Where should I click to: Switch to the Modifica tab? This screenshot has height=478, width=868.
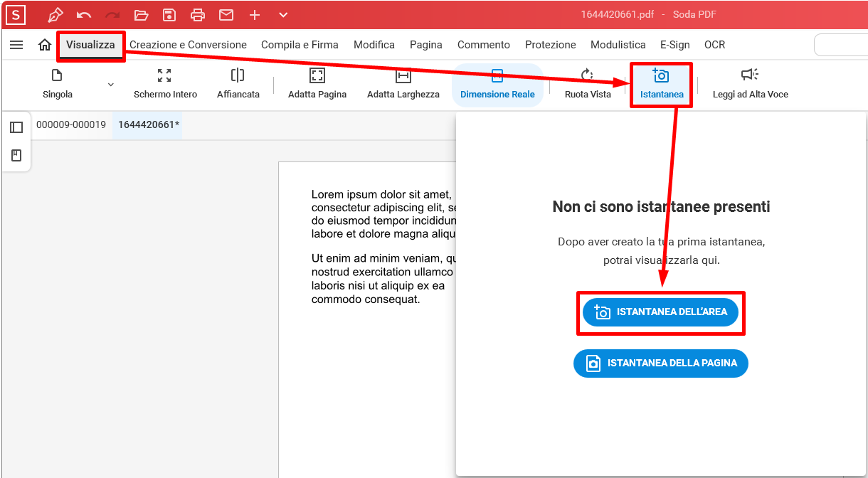(x=374, y=45)
